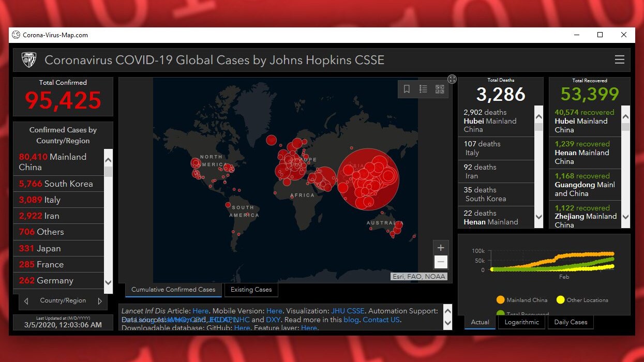The height and width of the screenshot is (362, 644).
Task: Open the hamburger menu in the header
Action: coord(619,60)
